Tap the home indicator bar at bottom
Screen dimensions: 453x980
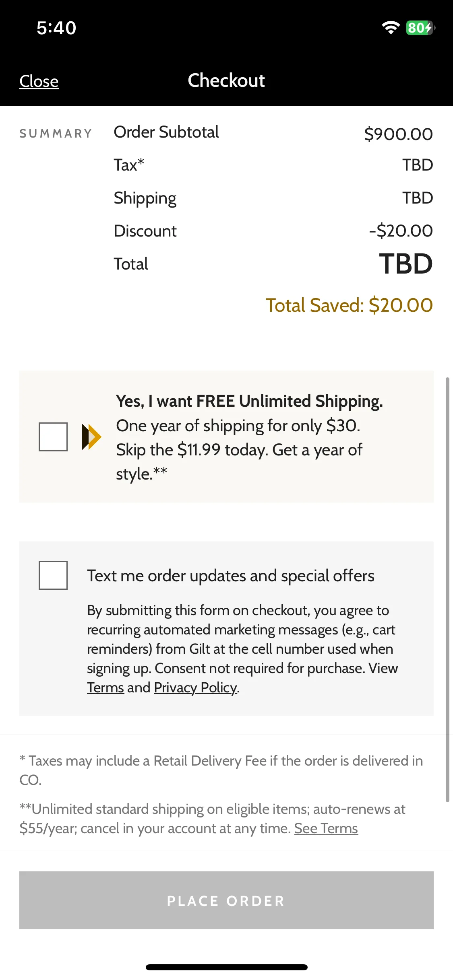(227, 967)
